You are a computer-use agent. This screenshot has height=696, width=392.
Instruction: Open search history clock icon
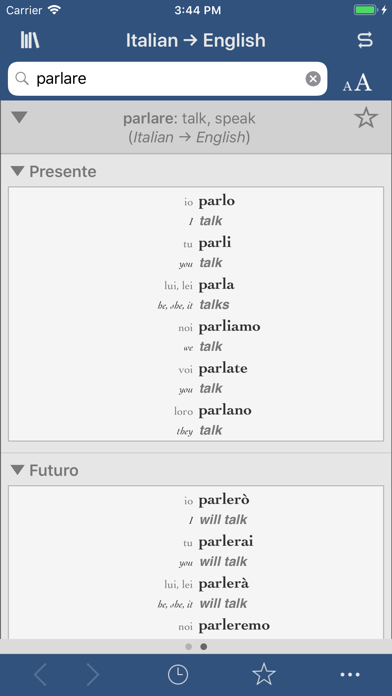(178, 675)
